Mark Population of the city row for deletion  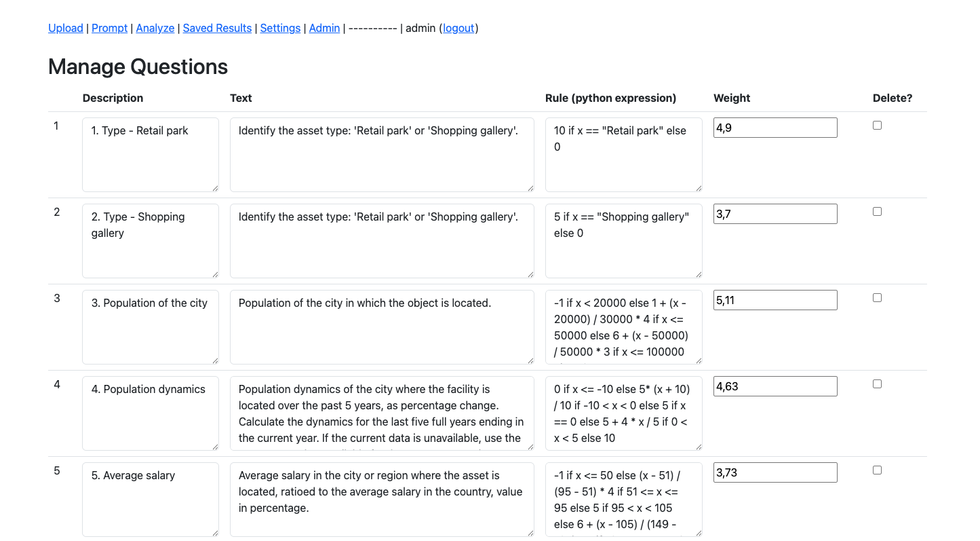coord(877,298)
